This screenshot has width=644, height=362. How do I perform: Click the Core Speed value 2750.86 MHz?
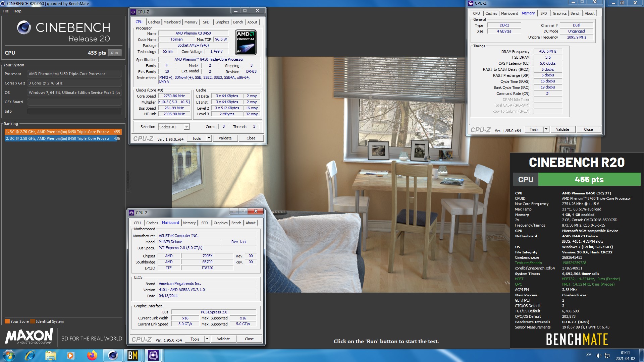click(174, 96)
